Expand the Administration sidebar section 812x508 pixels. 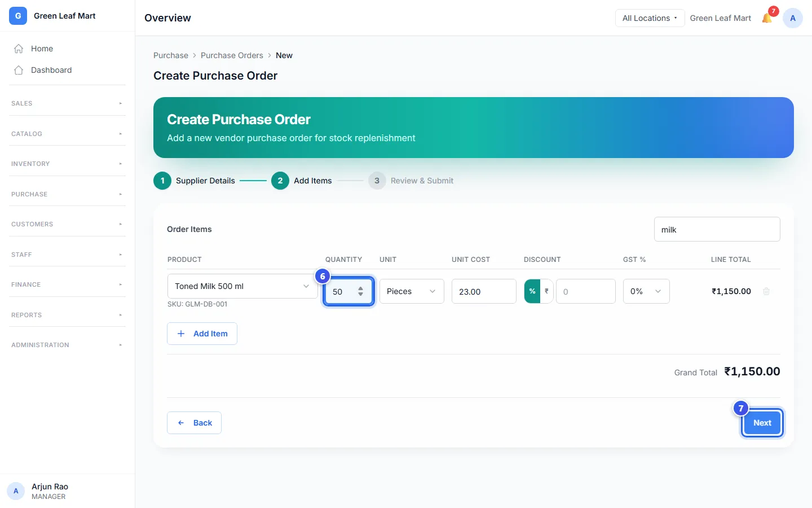coord(68,345)
